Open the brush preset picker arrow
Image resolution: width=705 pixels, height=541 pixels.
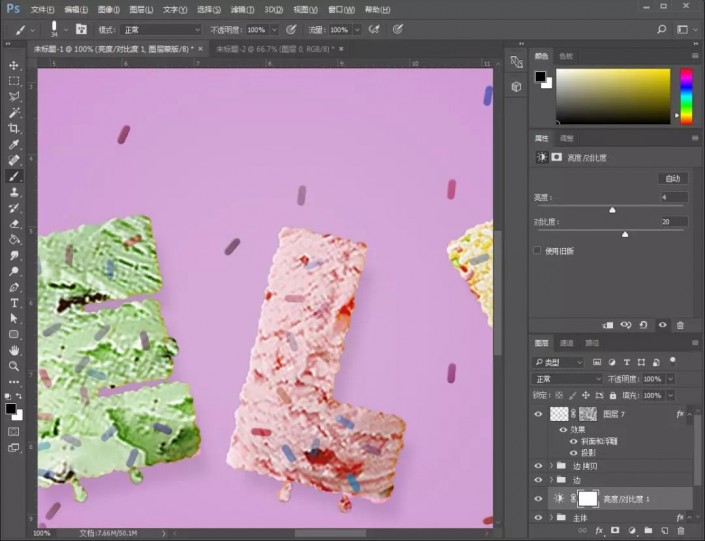(x=66, y=30)
